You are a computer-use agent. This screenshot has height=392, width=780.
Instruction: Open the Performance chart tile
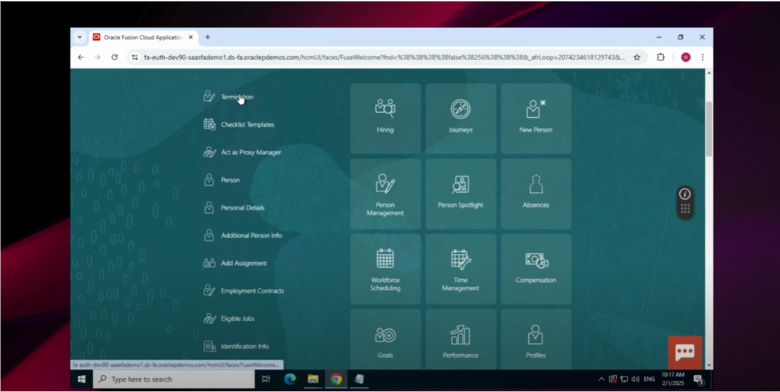[460, 340]
